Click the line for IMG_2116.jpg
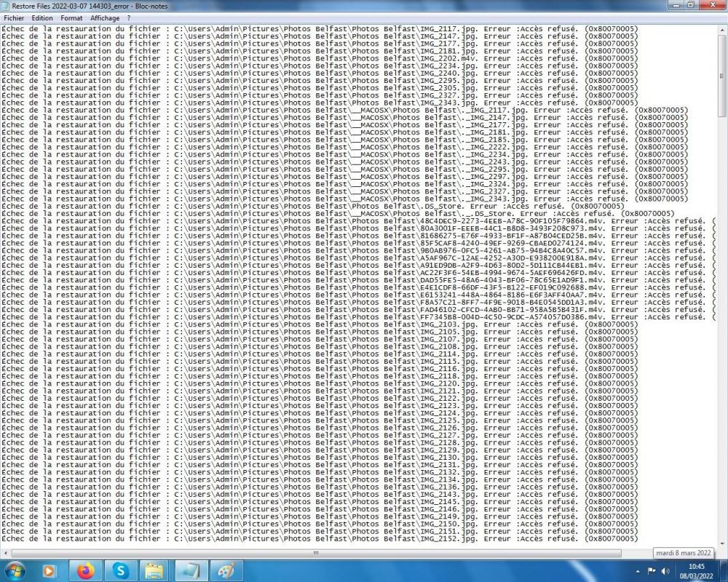The image size is (728, 582). pyautogui.click(x=320, y=369)
